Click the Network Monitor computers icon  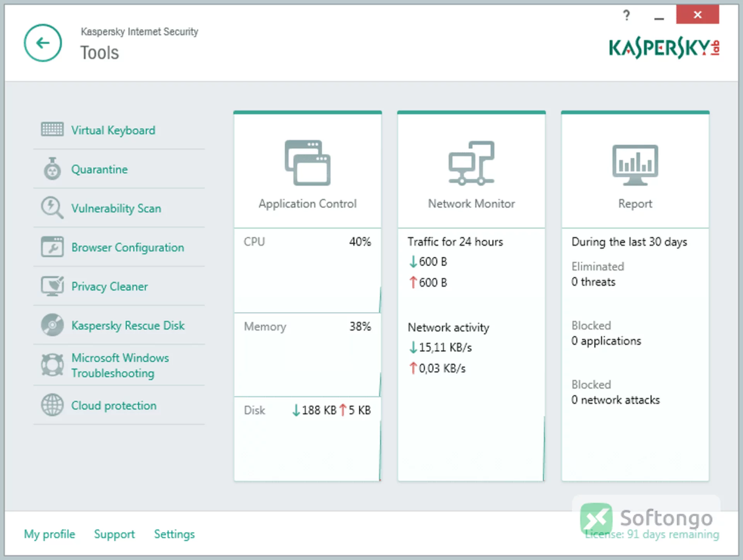[x=471, y=163]
